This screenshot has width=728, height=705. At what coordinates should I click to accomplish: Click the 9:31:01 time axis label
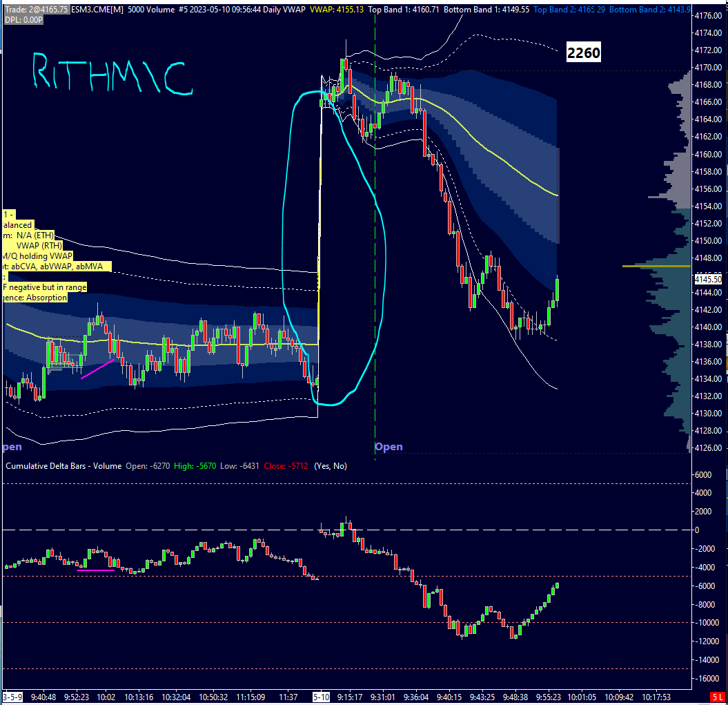tap(382, 697)
